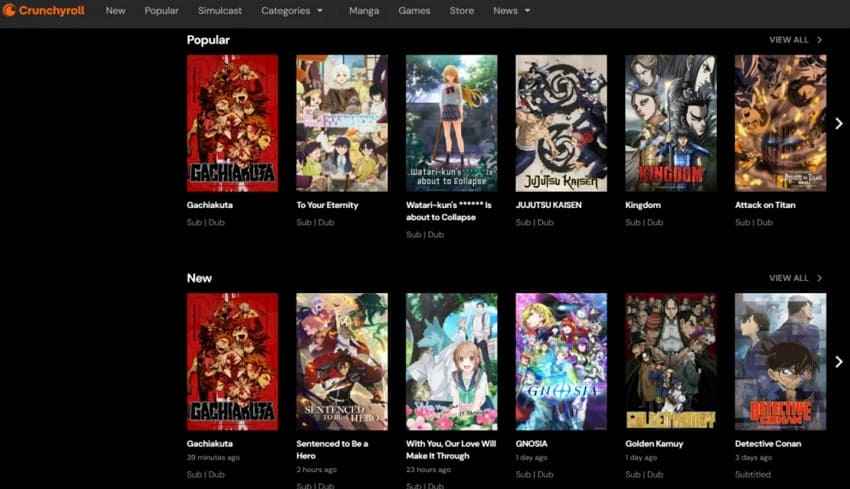Click the GNOSIA title text
Viewport: 850px width, 489px height.
pyautogui.click(x=532, y=443)
